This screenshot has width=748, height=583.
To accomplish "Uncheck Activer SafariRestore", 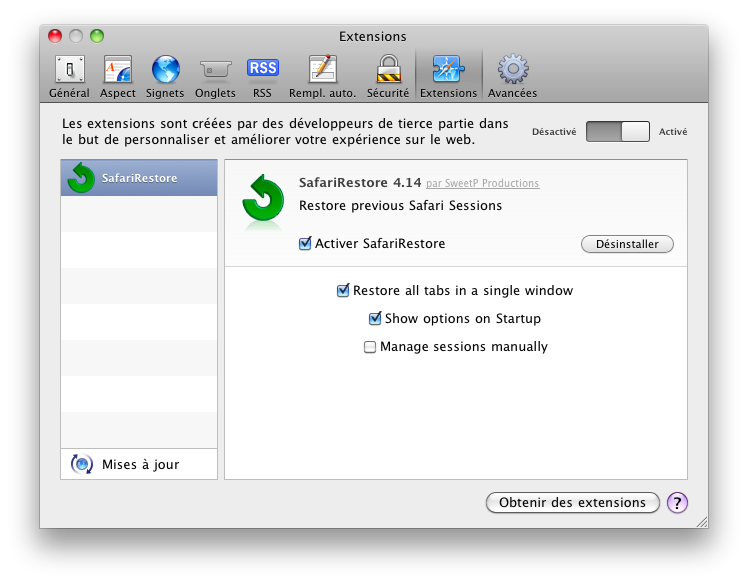I will 305,243.
